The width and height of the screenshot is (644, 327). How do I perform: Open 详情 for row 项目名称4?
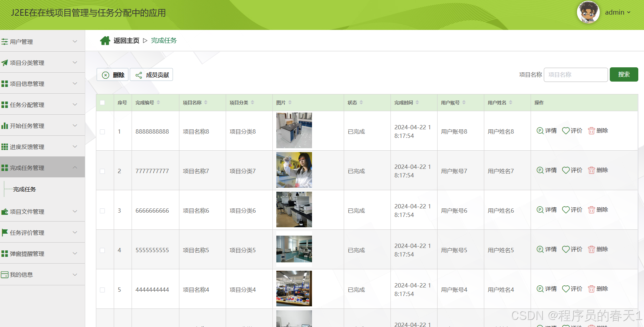547,289
